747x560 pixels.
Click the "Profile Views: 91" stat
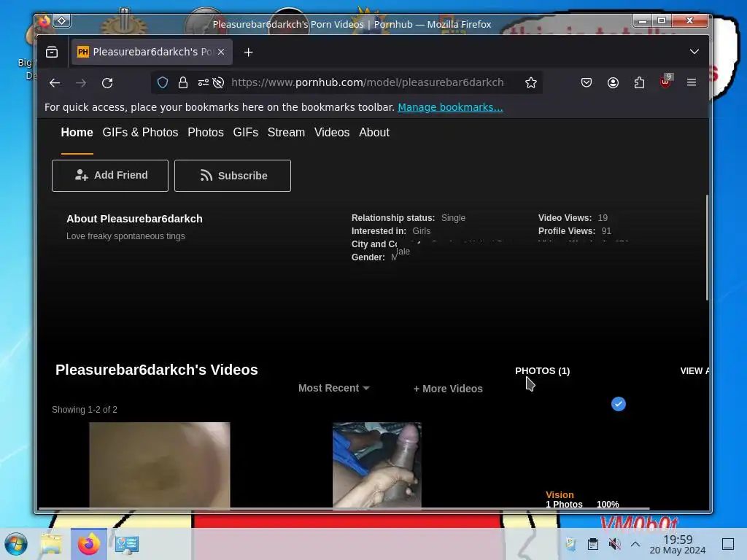pos(575,231)
